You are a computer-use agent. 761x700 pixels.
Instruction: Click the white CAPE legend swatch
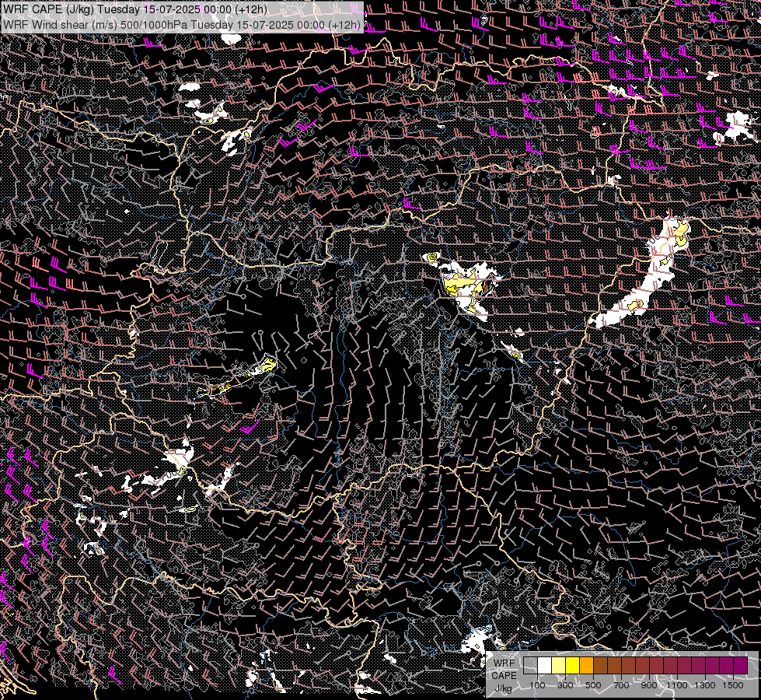tap(545, 666)
